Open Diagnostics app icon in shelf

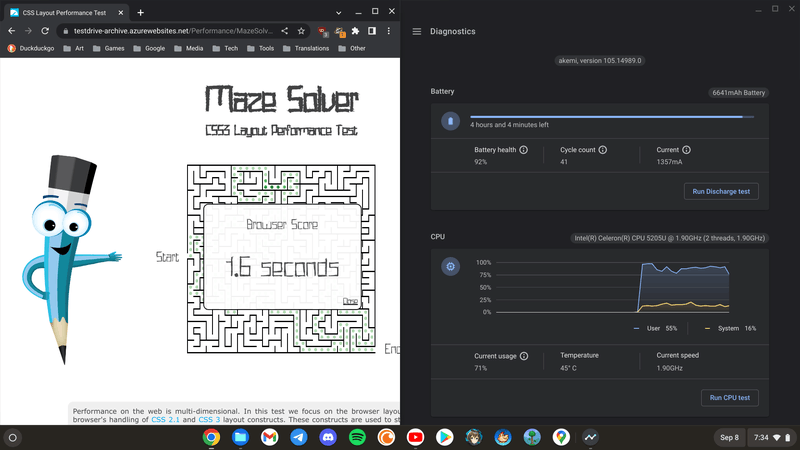(x=590, y=437)
